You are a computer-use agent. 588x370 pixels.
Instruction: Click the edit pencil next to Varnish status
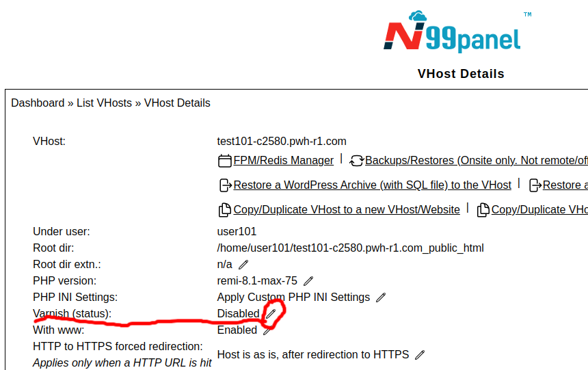click(271, 313)
